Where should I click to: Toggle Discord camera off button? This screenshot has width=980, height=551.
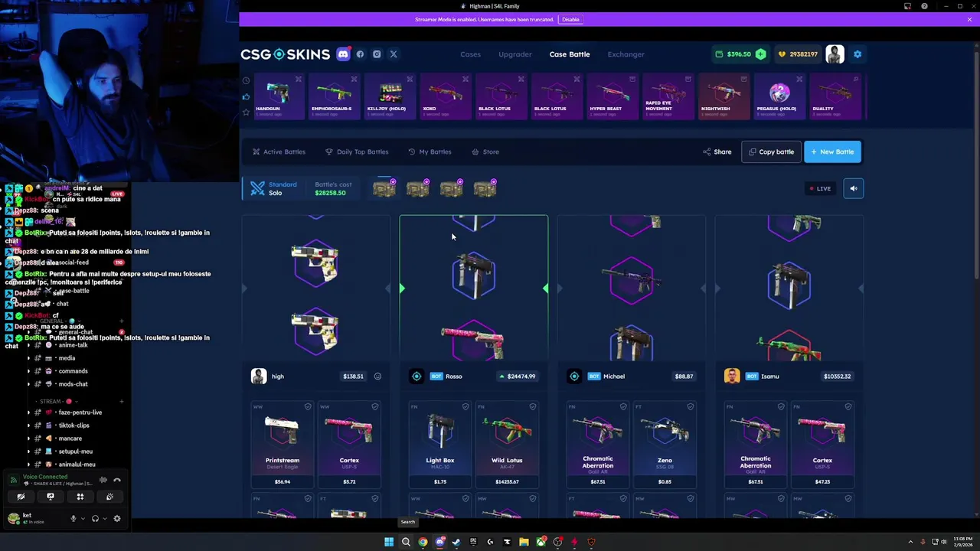21,497
